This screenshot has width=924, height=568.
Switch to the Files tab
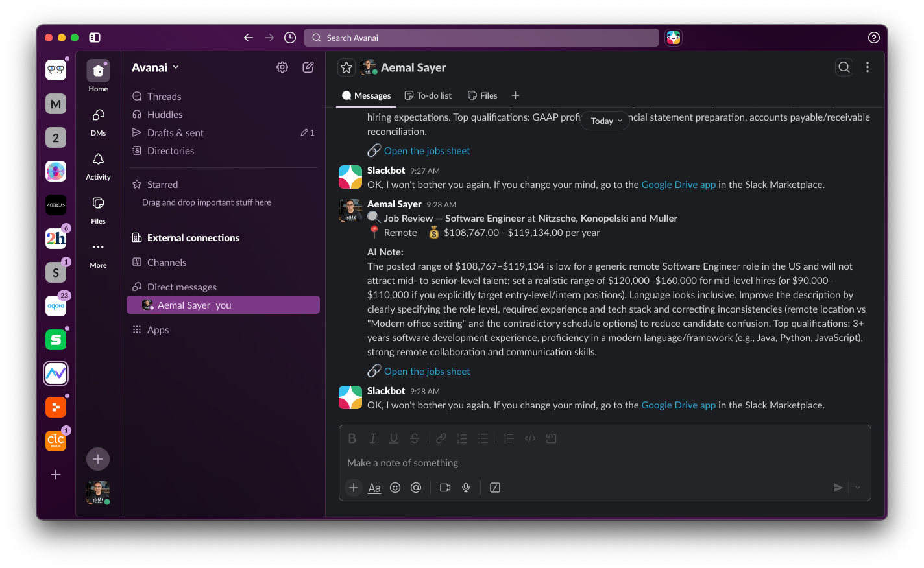pyautogui.click(x=483, y=95)
